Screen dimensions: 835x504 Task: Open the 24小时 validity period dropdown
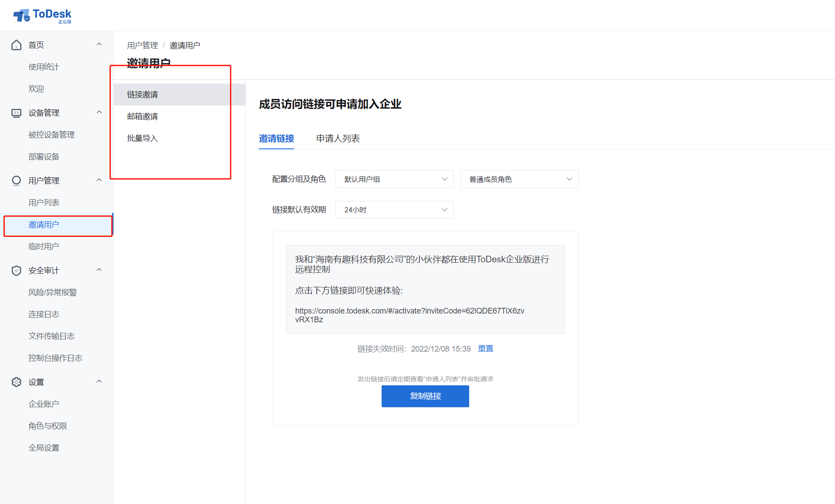[394, 210]
